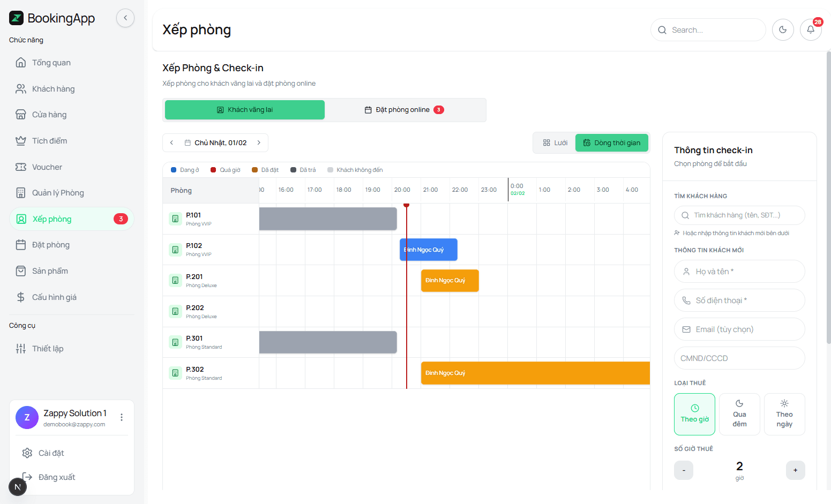The height and width of the screenshot is (504, 831).
Task: Switch to the Đặt phòng online tab
Action: pos(405,110)
